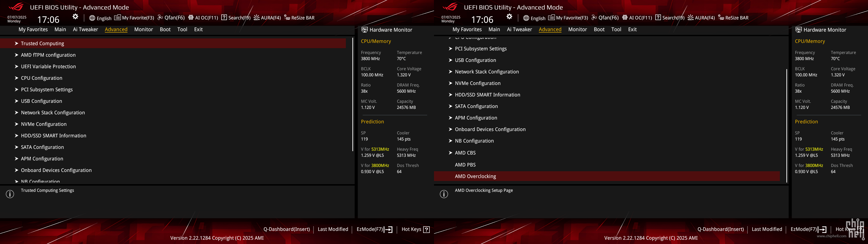Click Last Modified in left screen

(333, 229)
